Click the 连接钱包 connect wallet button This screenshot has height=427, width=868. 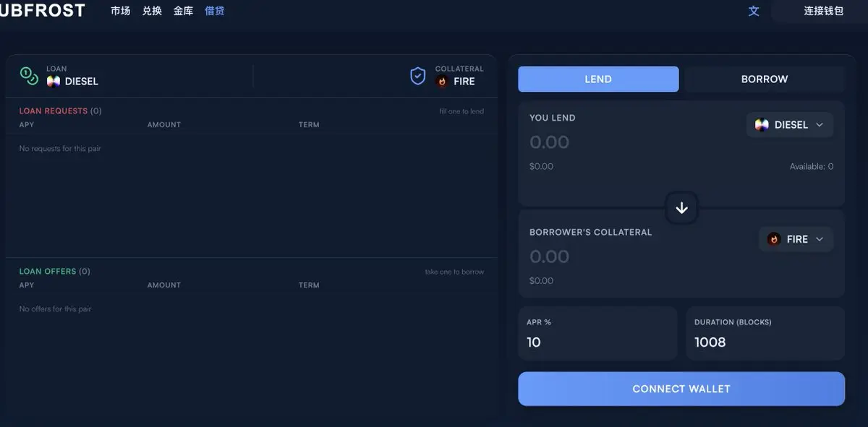pos(824,11)
